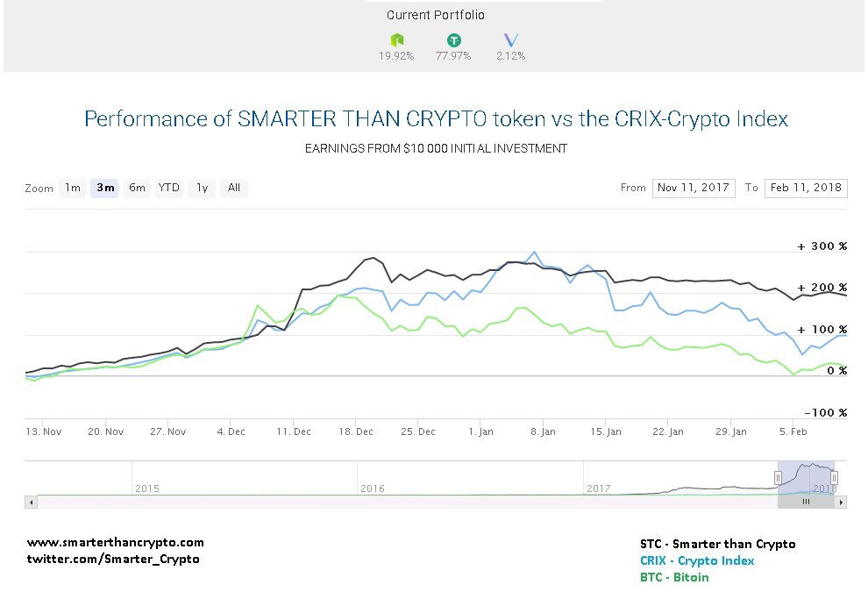The height and width of the screenshot is (599, 868).
Task: Click the left navigator range handle
Action: 778,477
